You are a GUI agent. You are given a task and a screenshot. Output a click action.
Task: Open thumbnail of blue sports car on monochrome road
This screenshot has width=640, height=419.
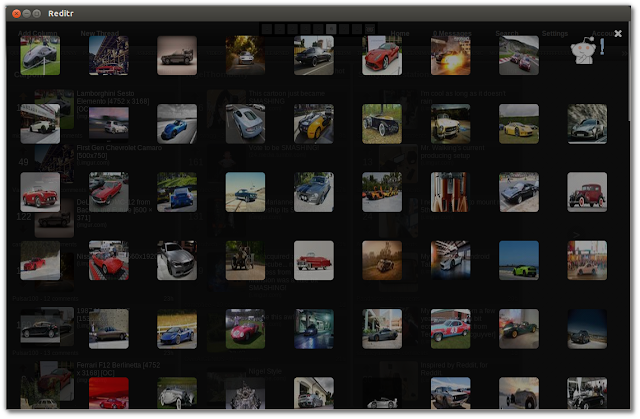coord(177,124)
